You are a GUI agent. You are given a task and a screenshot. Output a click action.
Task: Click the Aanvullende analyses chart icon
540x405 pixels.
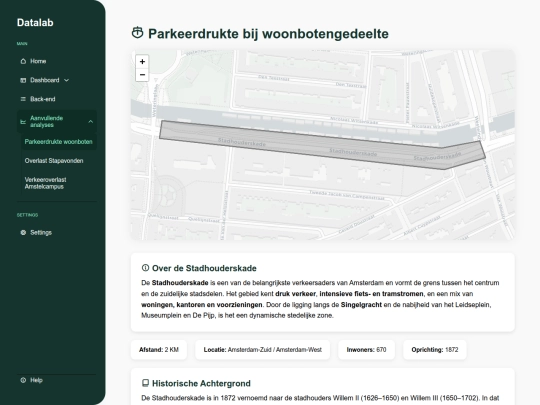23,122
